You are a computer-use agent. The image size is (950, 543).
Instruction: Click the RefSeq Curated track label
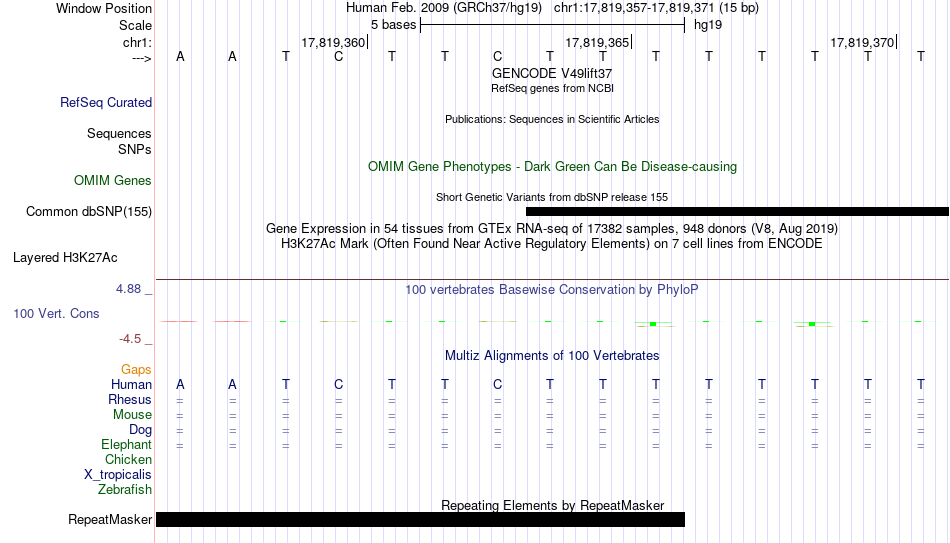pyautogui.click(x=105, y=102)
